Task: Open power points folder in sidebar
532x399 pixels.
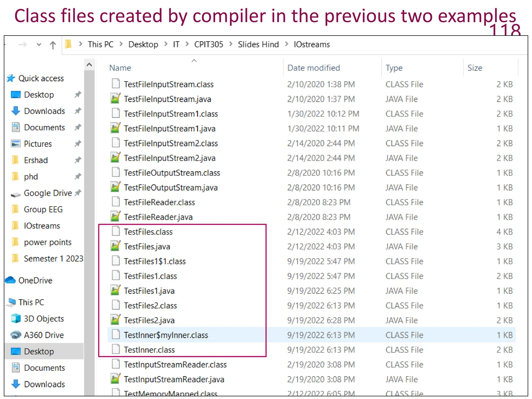Action: (48, 242)
